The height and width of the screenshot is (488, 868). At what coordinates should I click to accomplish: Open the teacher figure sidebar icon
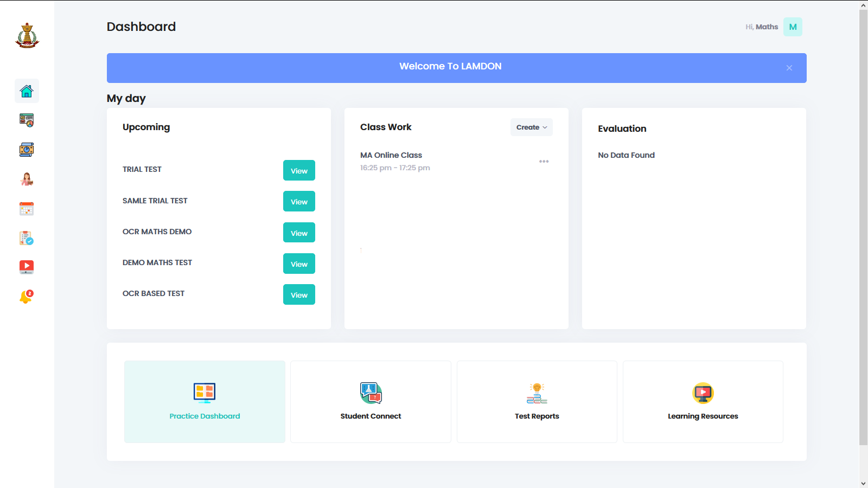[x=27, y=179]
